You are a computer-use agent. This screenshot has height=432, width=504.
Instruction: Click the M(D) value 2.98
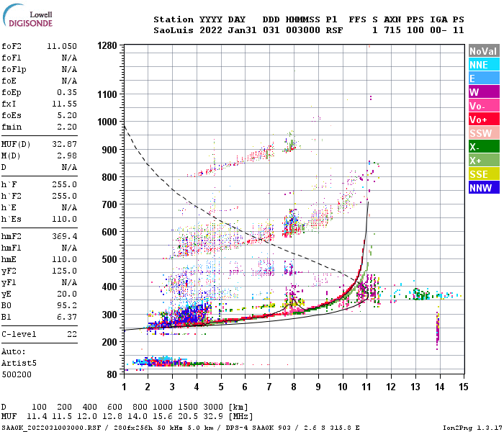click(x=67, y=156)
